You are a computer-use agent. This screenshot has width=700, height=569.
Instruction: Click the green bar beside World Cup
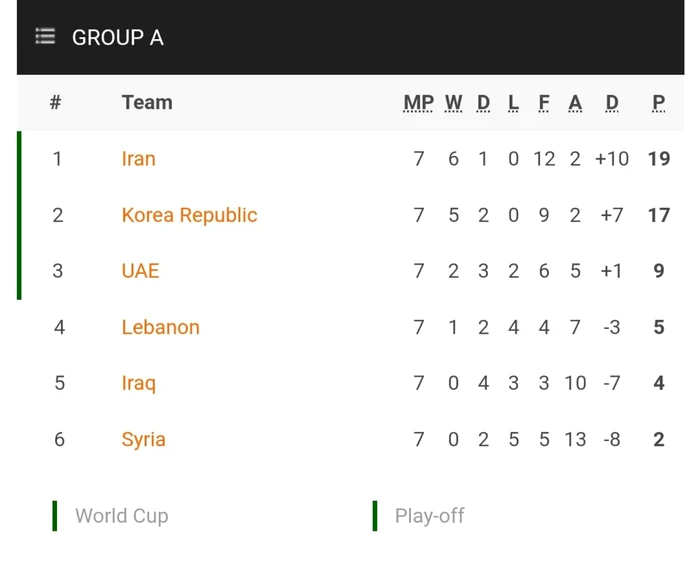(55, 516)
